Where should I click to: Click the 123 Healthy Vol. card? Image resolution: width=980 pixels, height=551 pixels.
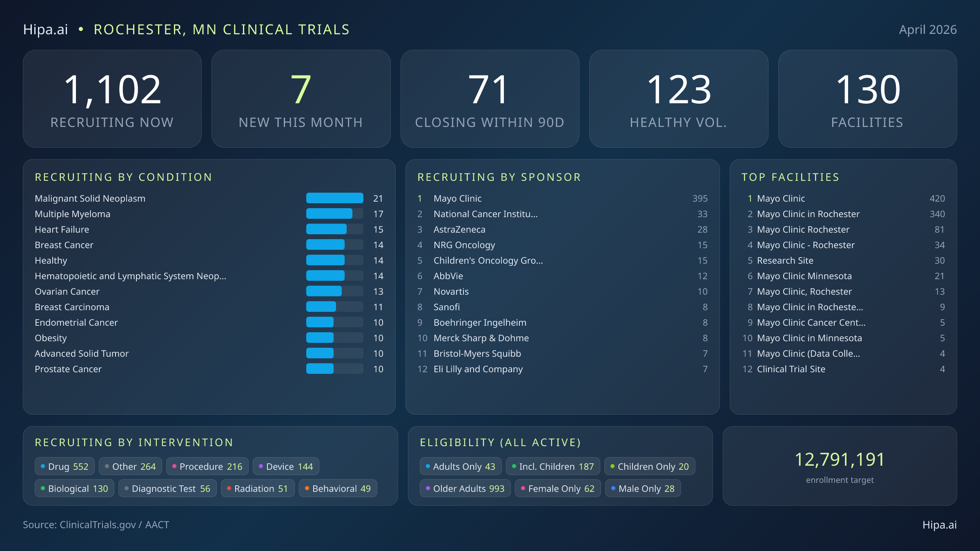click(679, 99)
